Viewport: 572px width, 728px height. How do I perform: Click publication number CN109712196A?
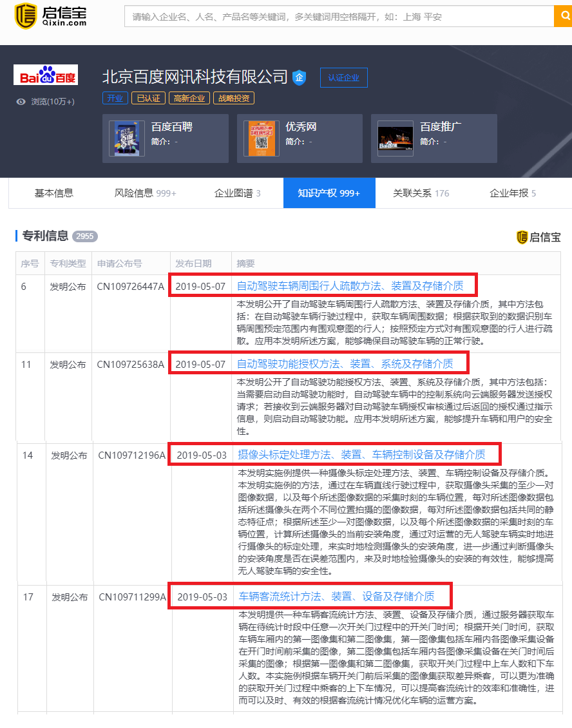coord(132,455)
